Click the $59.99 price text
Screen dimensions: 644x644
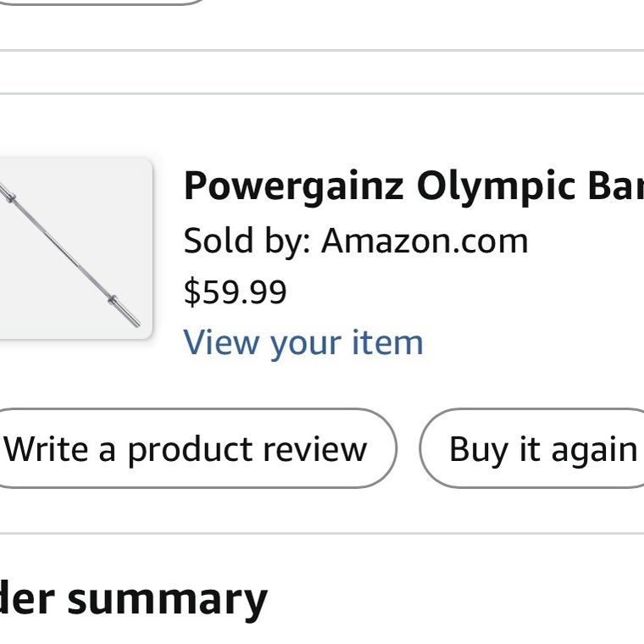tap(235, 291)
